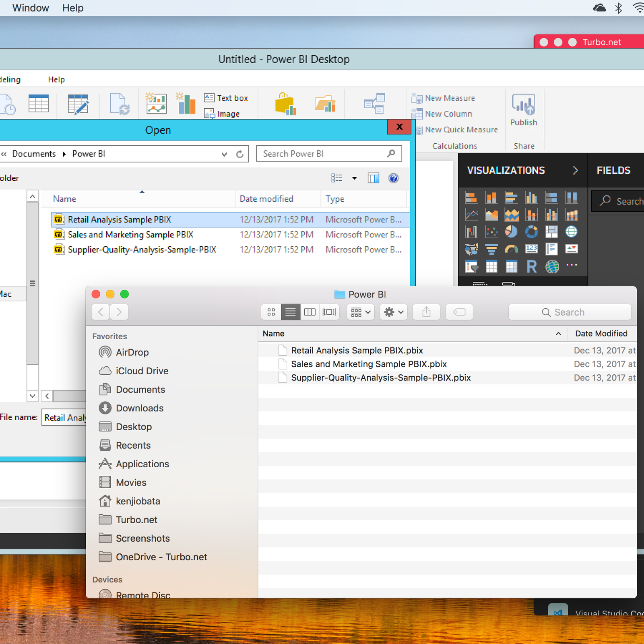Select the slicer visualization
The width and height of the screenshot is (644, 644).
(471, 266)
